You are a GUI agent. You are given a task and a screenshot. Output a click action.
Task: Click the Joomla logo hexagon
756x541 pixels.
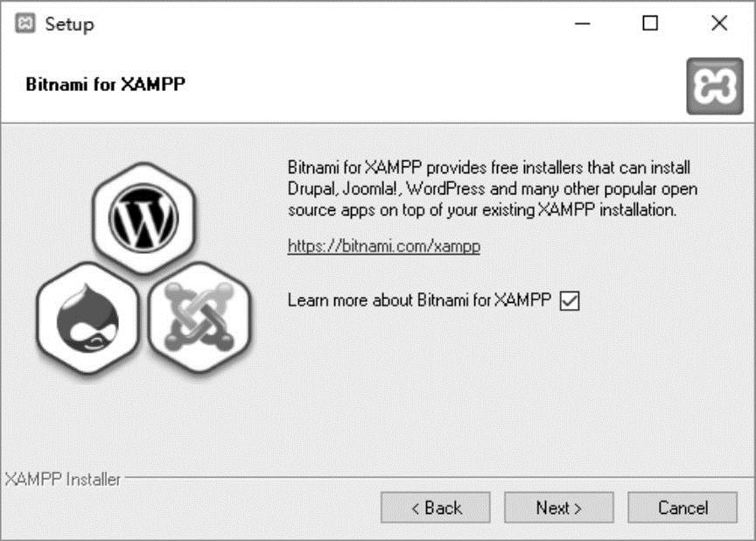point(199,317)
